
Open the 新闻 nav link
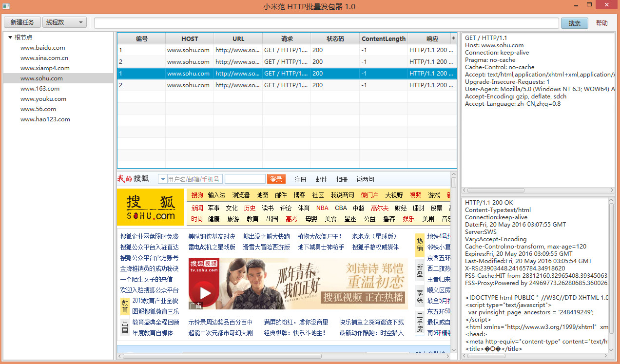pyautogui.click(x=197, y=208)
